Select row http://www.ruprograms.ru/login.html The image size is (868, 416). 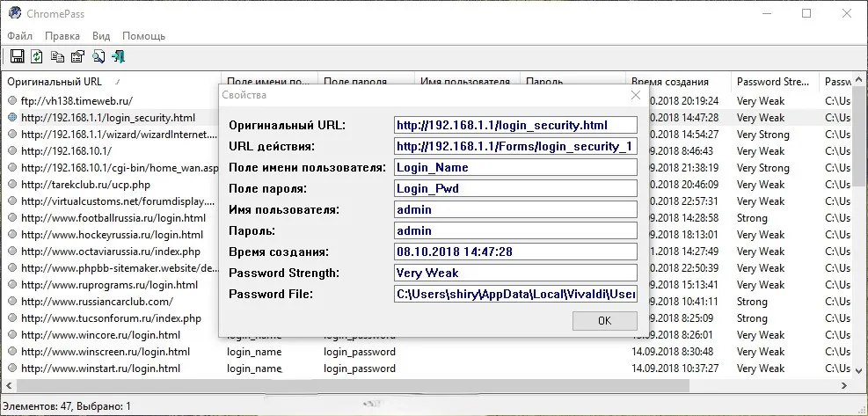click(x=110, y=285)
